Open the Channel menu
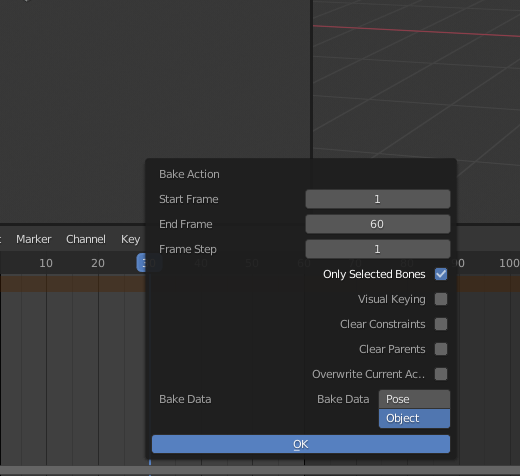 coord(86,239)
